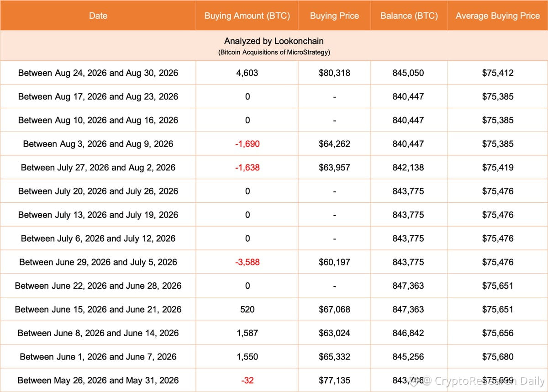Click date "Between Aug 17, 2026 and Aug 23, 2026"
This screenshot has width=548, height=392.
(x=98, y=96)
